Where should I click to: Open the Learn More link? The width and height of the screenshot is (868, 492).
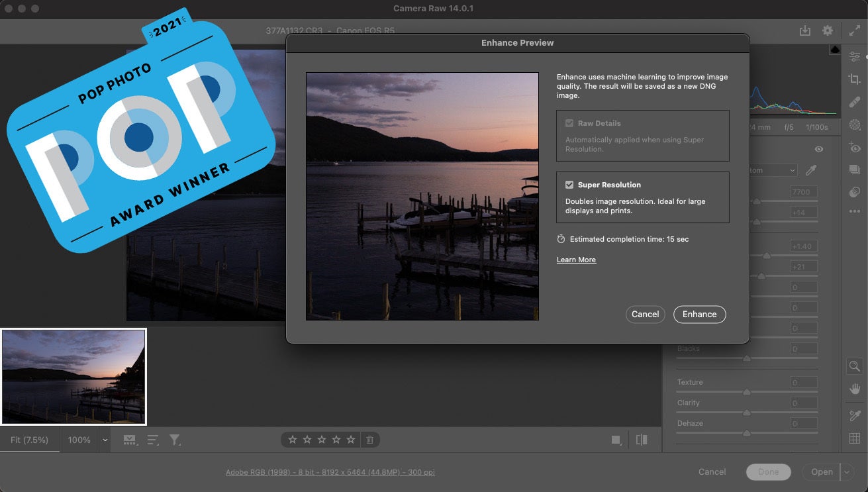[575, 259]
